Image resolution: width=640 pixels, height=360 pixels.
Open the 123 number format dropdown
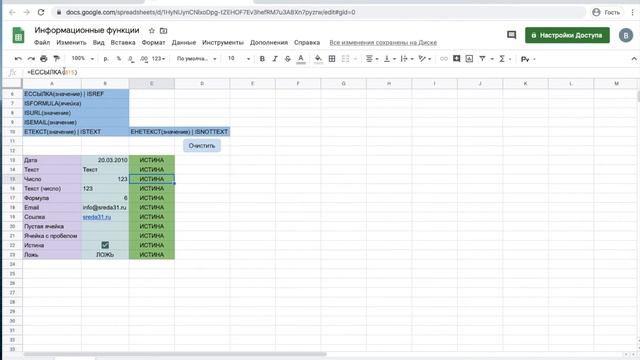pos(158,59)
